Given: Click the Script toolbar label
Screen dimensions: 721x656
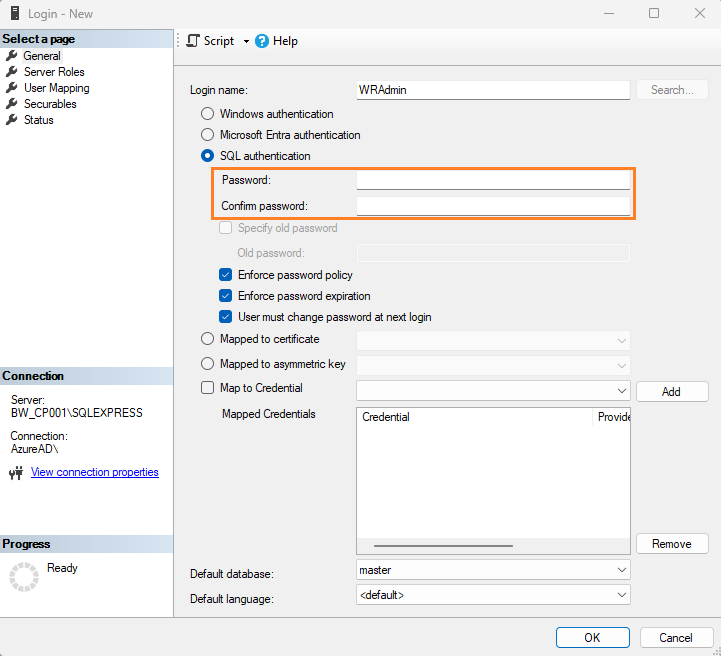Looking at the screenshot, I should click(219, 41).
